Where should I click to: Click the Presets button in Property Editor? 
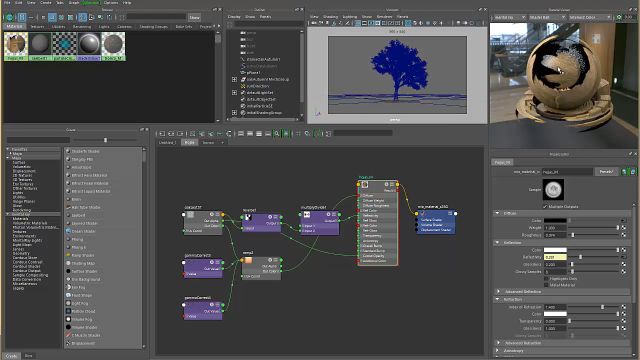606,172
